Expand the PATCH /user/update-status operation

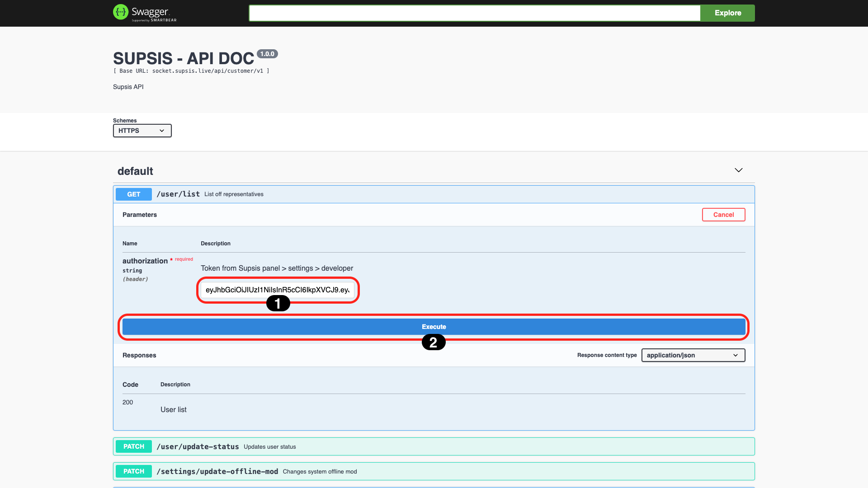434,446
